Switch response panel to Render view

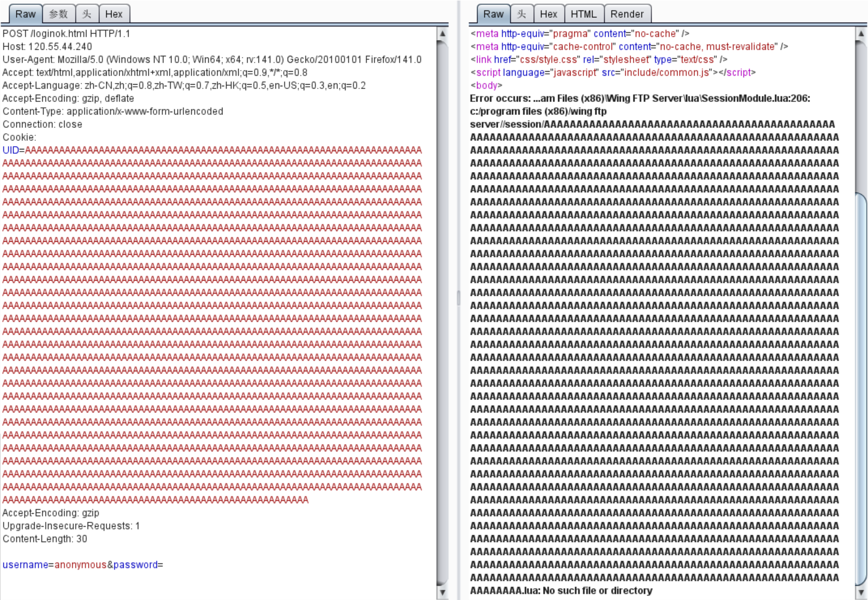point(628,14)
